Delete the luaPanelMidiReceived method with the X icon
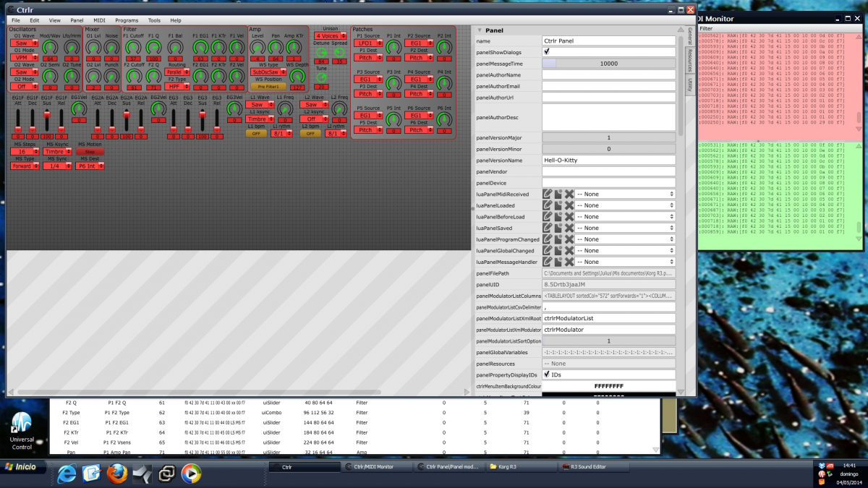The width and height of the screenshot is (868, 488). coord(569,194)
